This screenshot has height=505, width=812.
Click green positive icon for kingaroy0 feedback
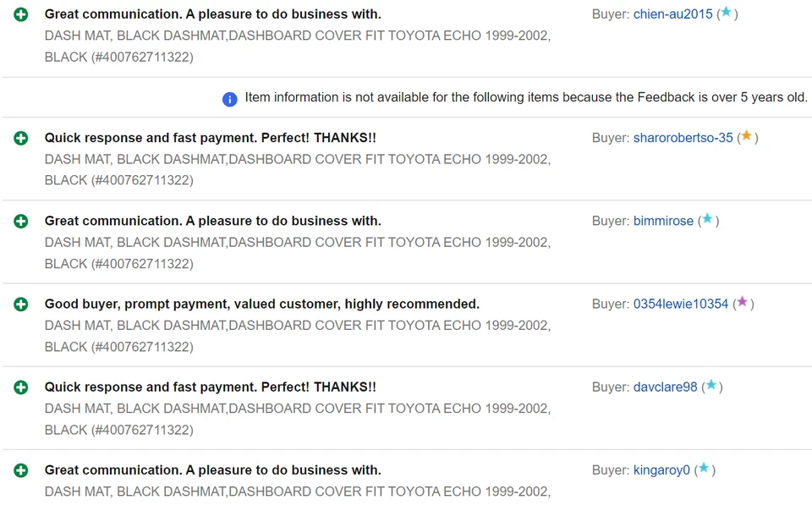(x=21, y=470)
